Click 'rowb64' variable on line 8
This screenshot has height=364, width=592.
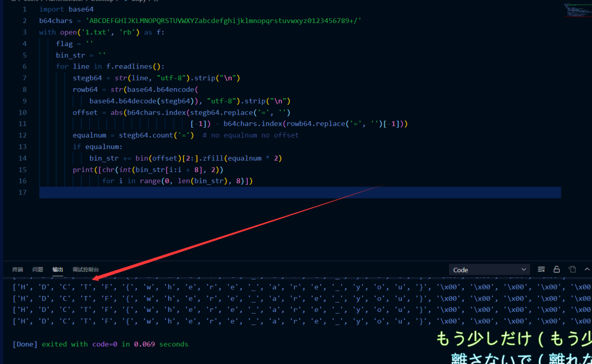(86, 89)
